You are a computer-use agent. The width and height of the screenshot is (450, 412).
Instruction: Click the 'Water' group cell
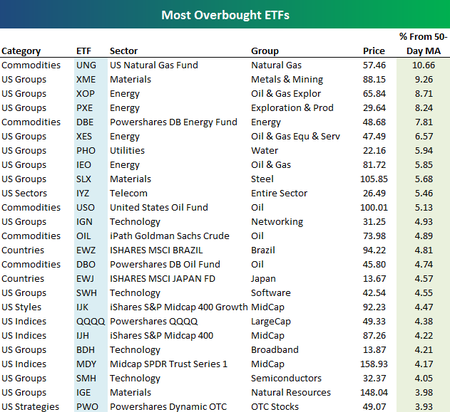(x=264, y=151)
